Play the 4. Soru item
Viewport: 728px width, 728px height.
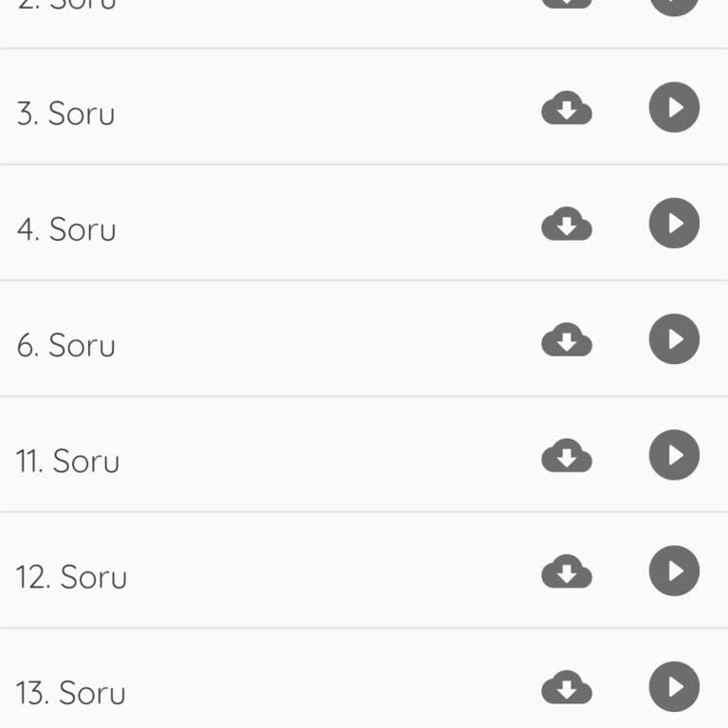pos(674,224)
